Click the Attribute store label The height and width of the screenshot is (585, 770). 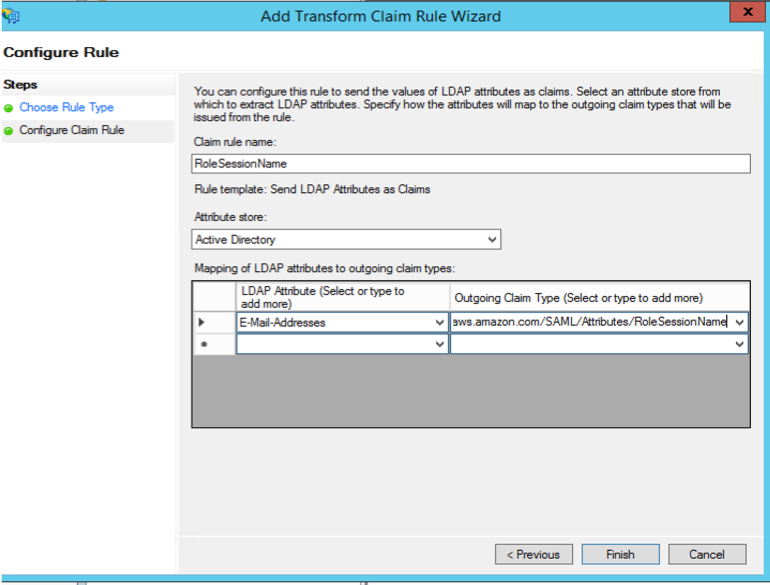(230, 217)
